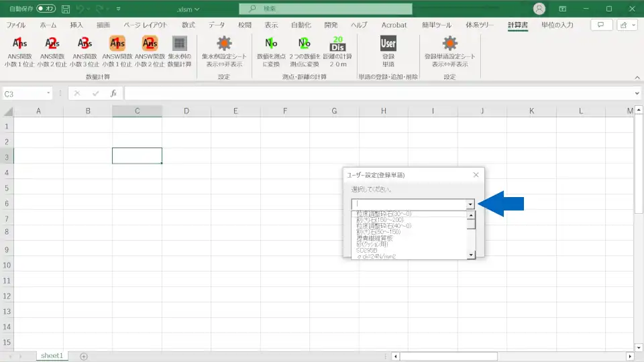Toggle 集水桝設定シート 表示⇔非表示 gear
The height and width of the screenshot is (362, 644).
click(224, 52)
